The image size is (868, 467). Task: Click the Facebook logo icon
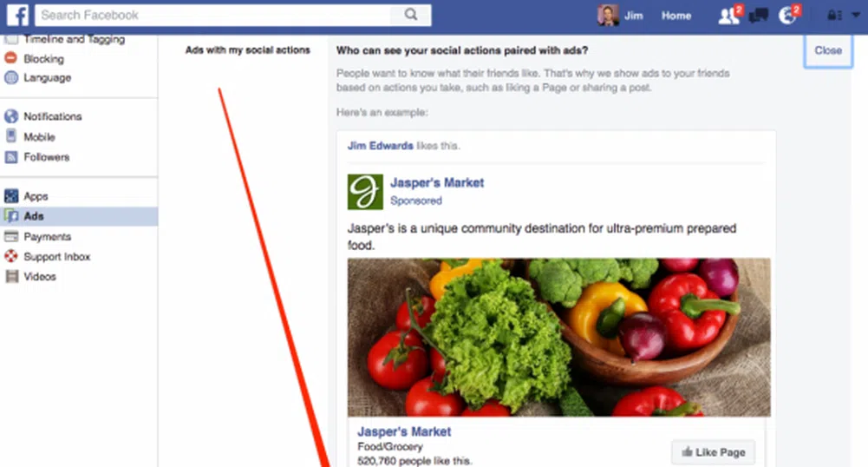click(17, 15)
